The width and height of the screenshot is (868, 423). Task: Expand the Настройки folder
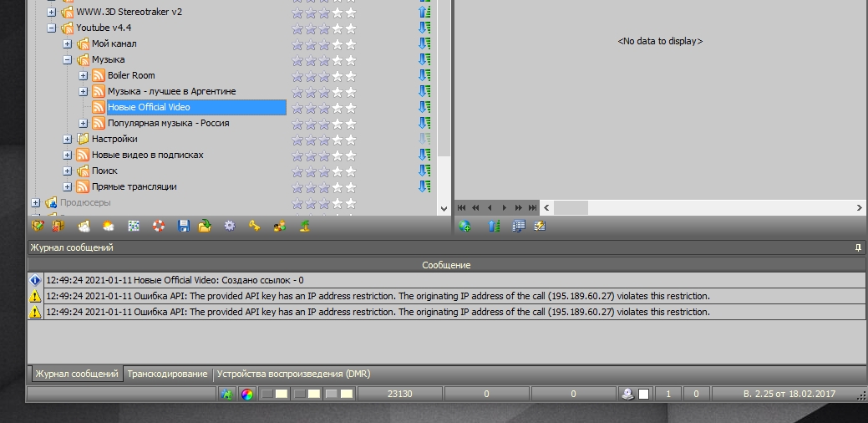(68, 139)
